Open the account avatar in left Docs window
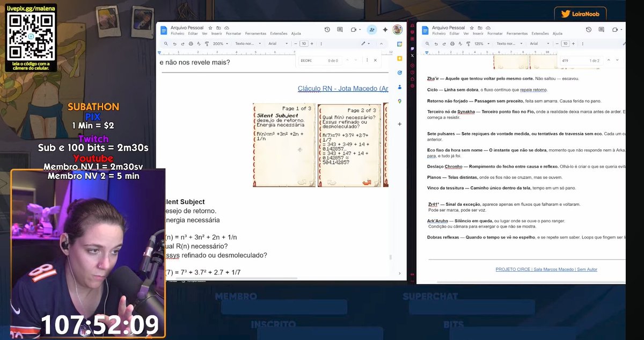This screenshot has width=644, height=340. click(x=398, y=30)
